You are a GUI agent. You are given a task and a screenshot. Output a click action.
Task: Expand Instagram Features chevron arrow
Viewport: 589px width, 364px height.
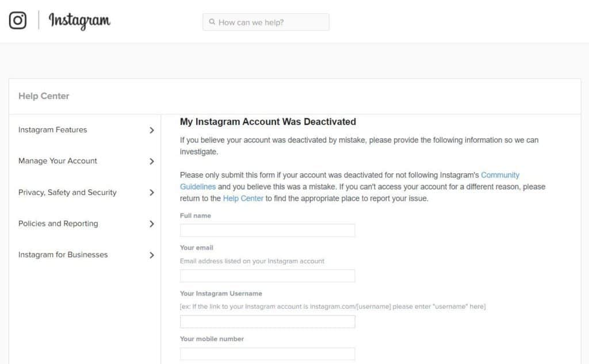(152, 130)
